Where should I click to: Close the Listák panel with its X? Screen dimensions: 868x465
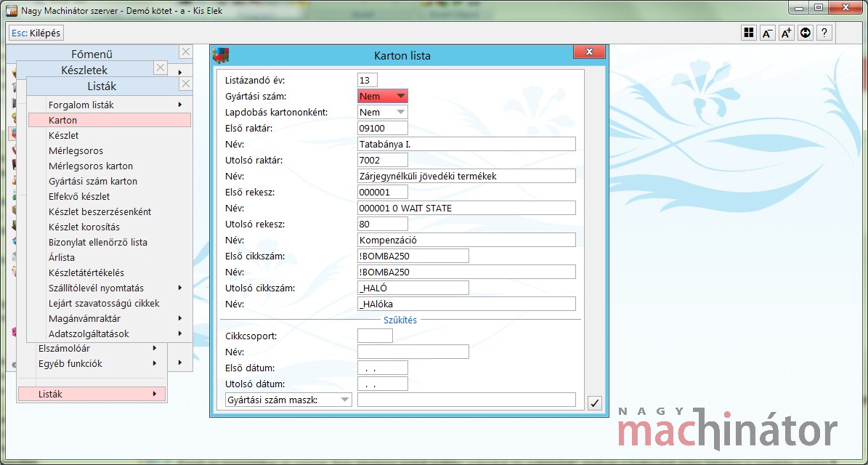tap(186, 84)
